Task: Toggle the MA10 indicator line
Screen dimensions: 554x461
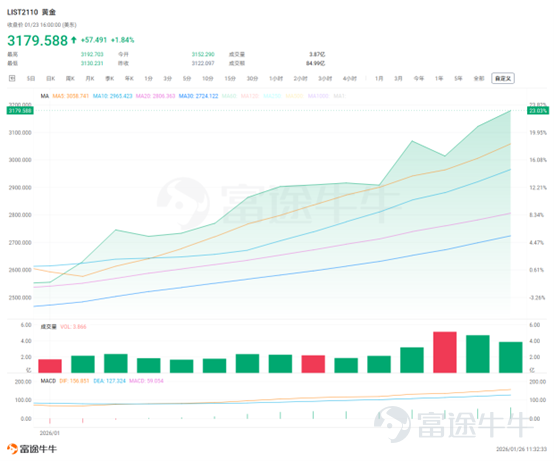Action: (x=112, y=96)
